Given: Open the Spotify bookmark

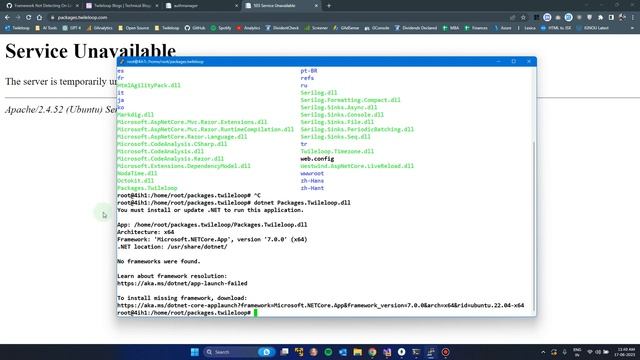Looking at the screenshot, I should (x=221, y=28).
